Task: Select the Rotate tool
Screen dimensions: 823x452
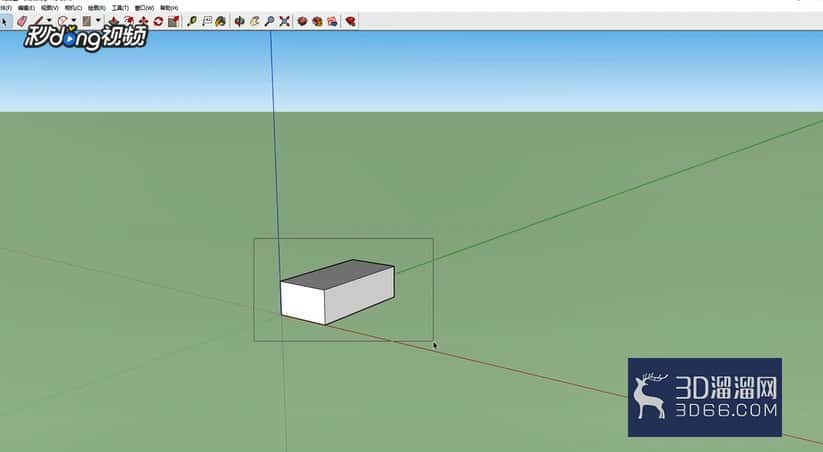Action: 158,22
